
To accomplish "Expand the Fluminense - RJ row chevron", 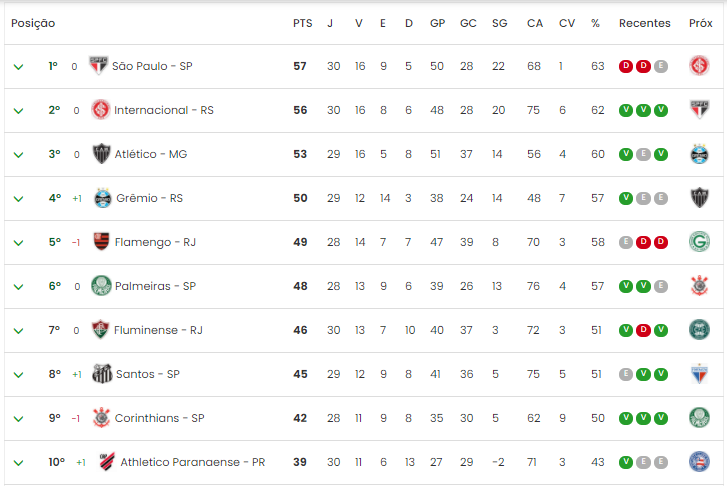I will [19, 331].
